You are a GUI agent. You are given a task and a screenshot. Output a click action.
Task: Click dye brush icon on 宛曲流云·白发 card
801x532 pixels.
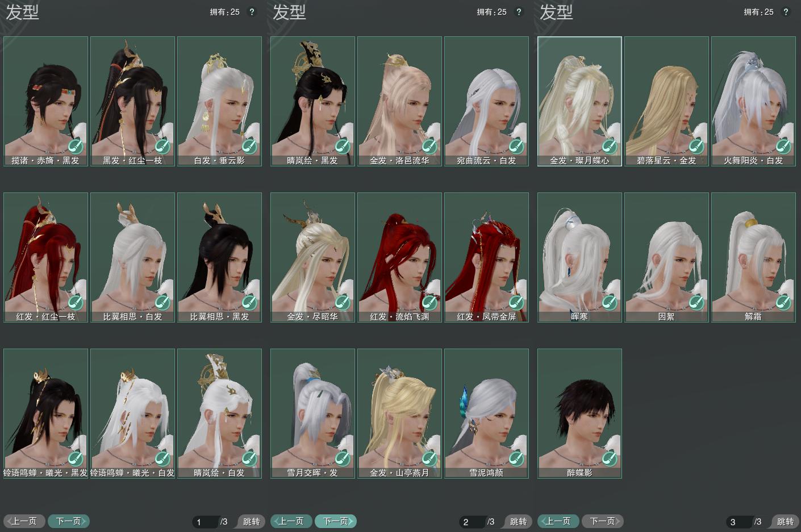tap(516, 146)
